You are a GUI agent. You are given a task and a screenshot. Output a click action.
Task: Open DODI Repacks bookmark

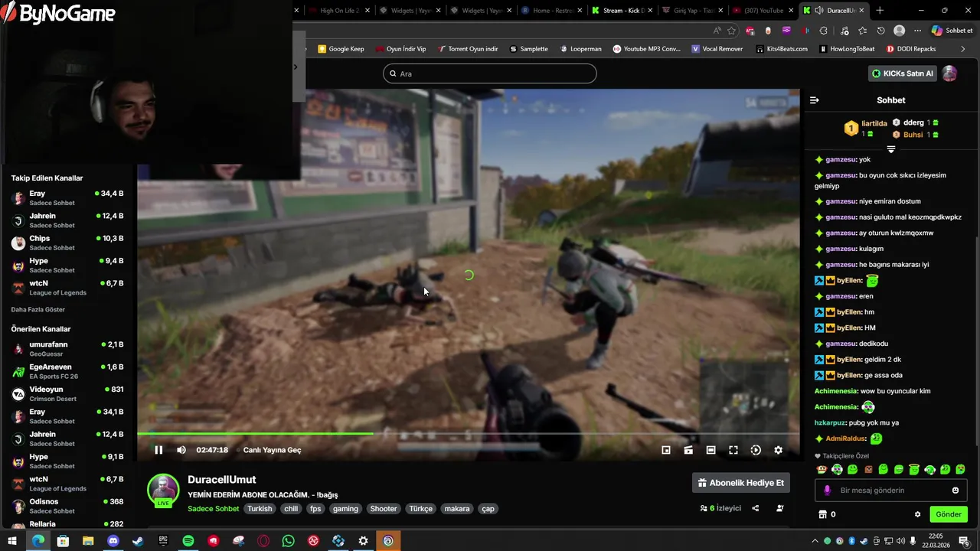point(911,49)
